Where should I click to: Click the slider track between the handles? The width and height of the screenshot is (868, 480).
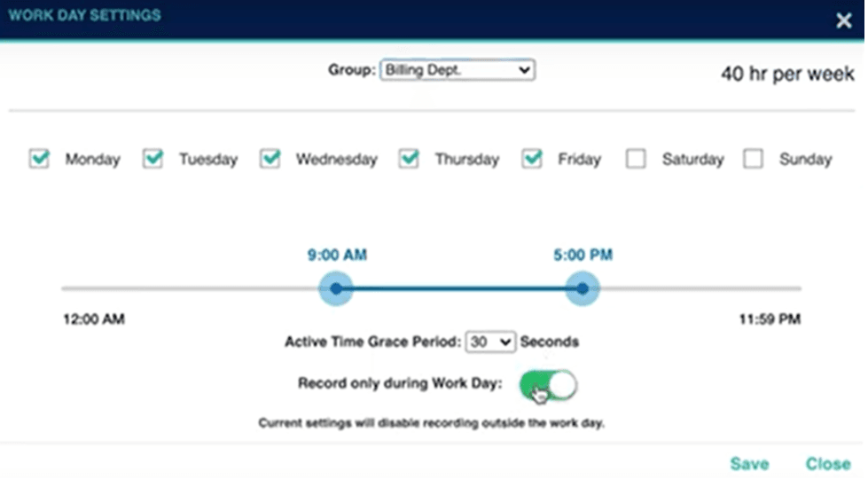458,288
